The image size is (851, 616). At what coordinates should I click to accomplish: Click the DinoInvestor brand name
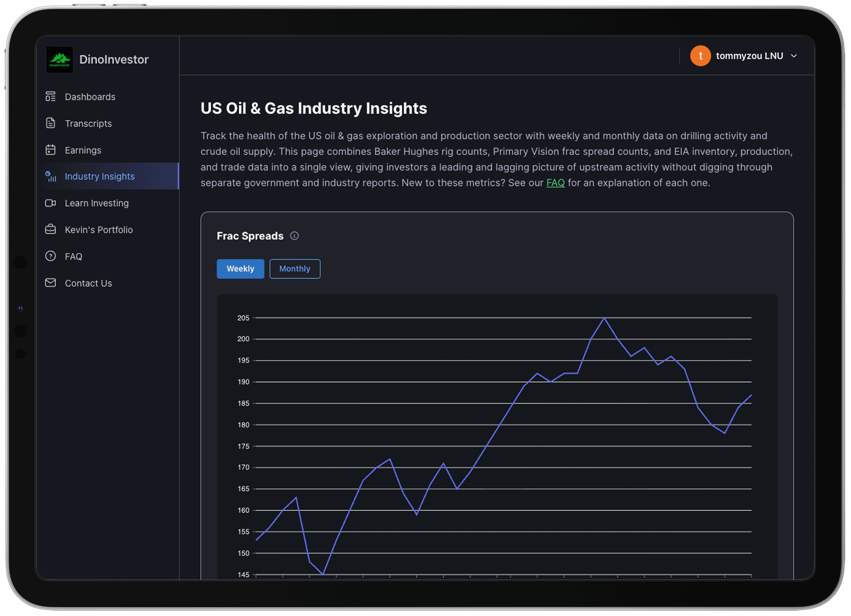point(114,59)
